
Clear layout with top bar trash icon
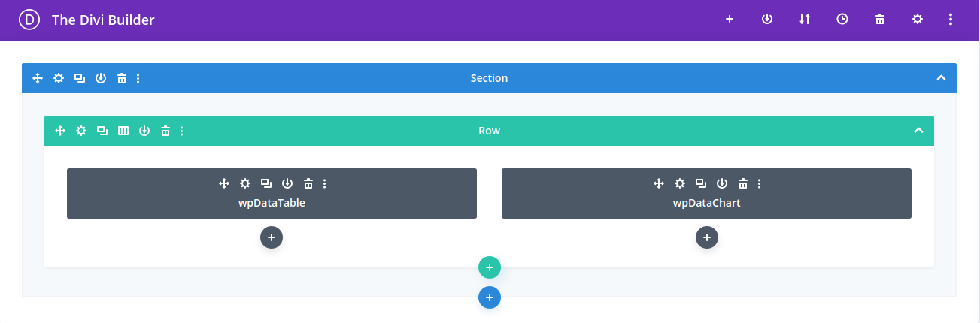(x=880, y=20)
